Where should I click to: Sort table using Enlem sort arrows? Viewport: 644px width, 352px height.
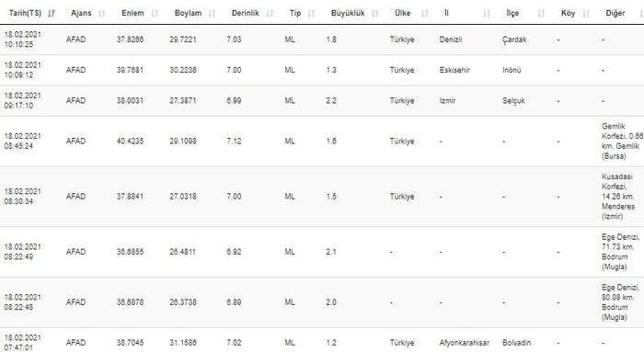coord(155,14)
